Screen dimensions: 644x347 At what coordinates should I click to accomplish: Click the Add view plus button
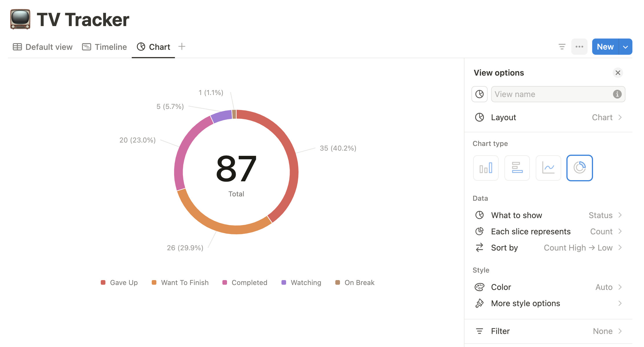coord(182,47)
